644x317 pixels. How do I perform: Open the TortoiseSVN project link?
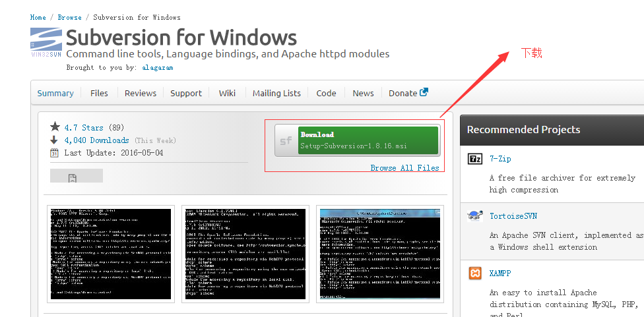[x=513, y=216]
